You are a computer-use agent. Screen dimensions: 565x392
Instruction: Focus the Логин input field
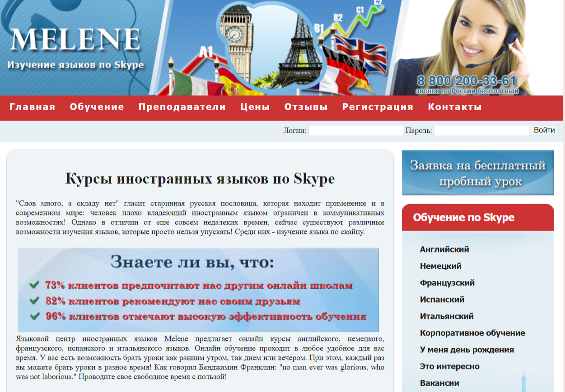point(355,131)
